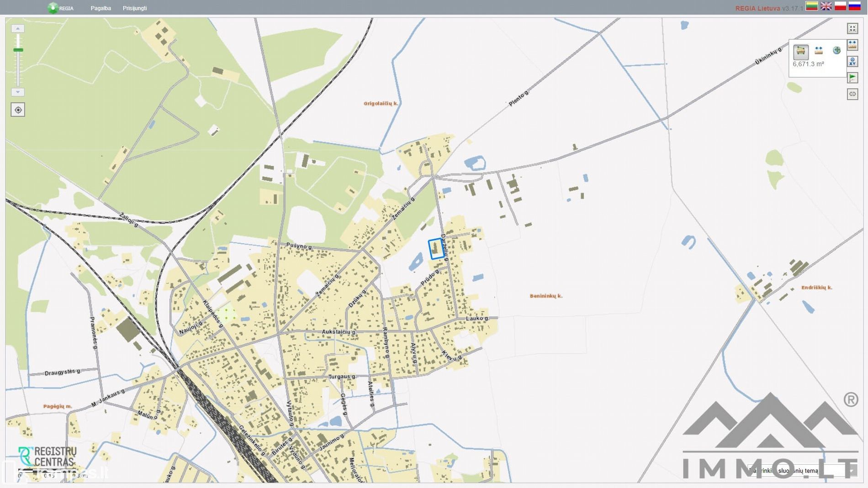The width and height of the screenshot is (868, 488).
Task: Select the distance measurement ruler tool
Action: [819, 51]
